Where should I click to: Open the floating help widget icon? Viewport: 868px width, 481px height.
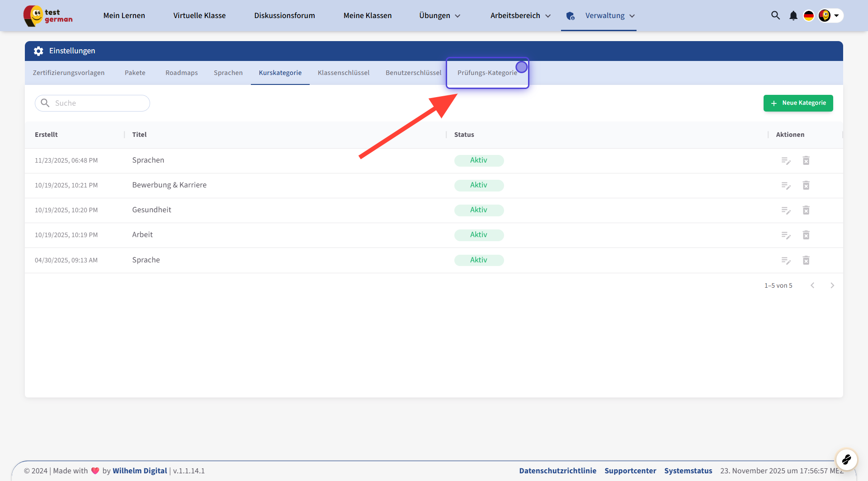click(846, 460)
